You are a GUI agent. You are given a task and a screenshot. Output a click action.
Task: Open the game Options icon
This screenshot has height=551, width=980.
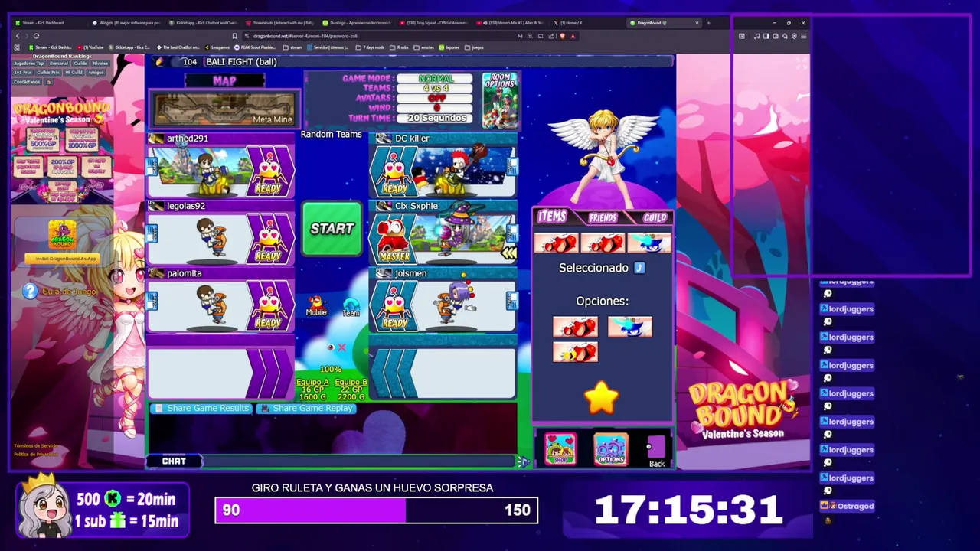610,449
